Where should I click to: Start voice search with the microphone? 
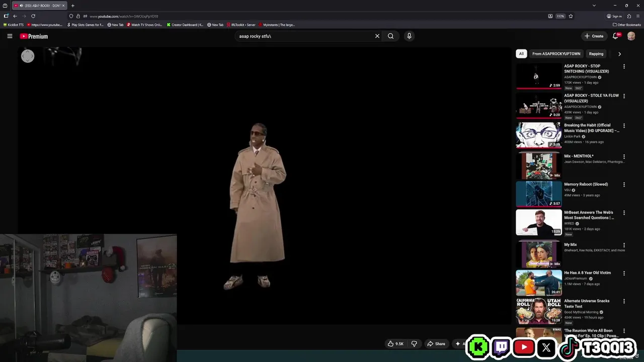pyautogui.click(x=409, y=36)
